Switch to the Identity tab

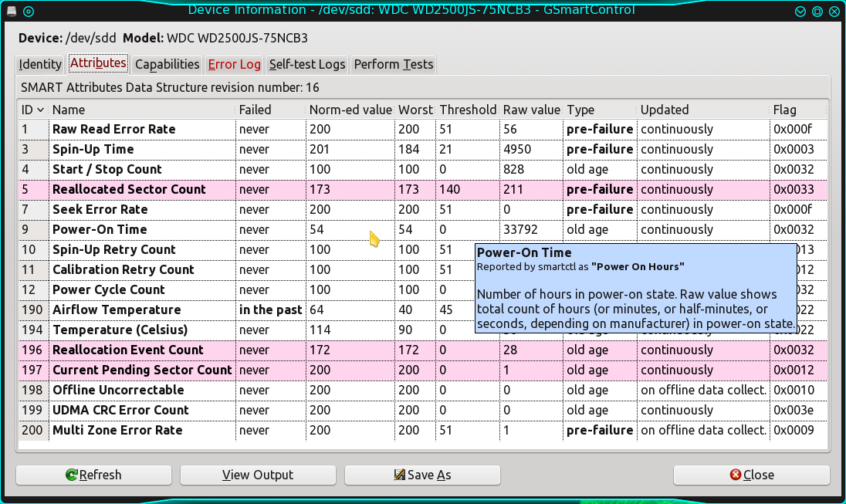coord(40,64)
